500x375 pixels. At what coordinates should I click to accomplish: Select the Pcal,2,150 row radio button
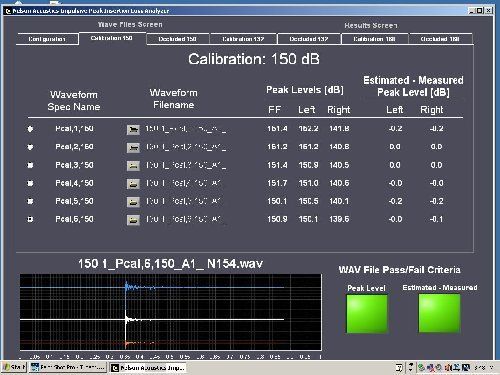[x=30, y=147]
